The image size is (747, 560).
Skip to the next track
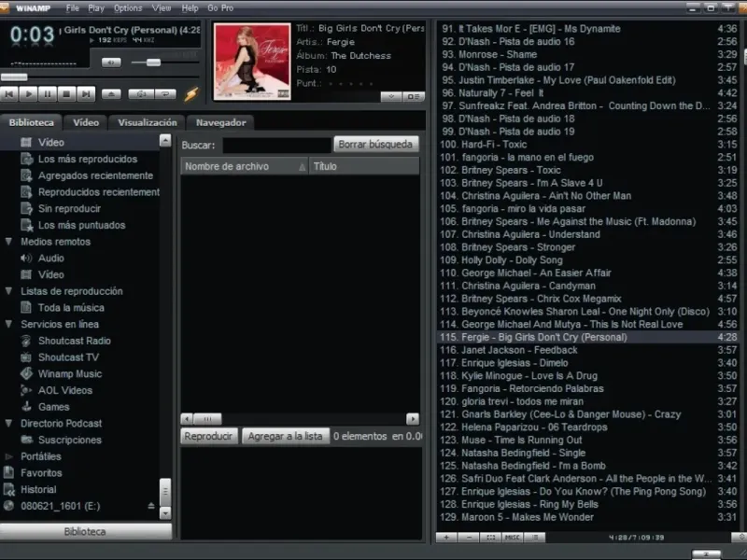86,93
